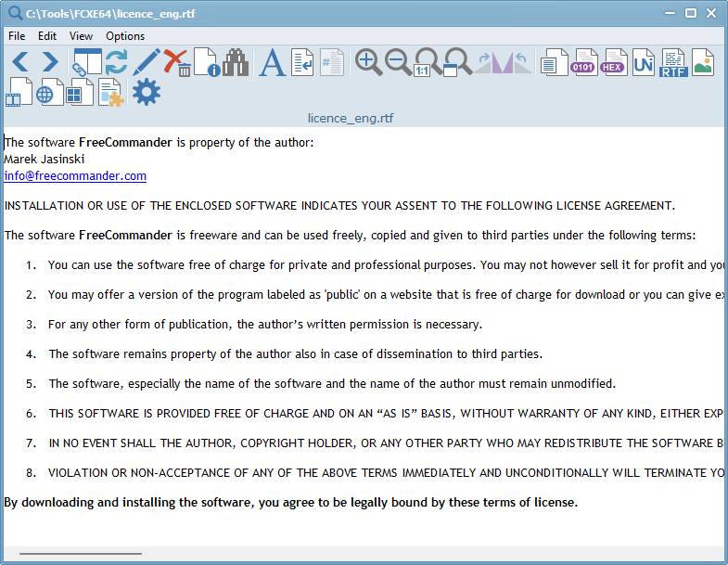Image resolution: width=728 pixels, height=565 pixels.
Task: Click the info@freecommander.com email link
Action: [75, 175]
